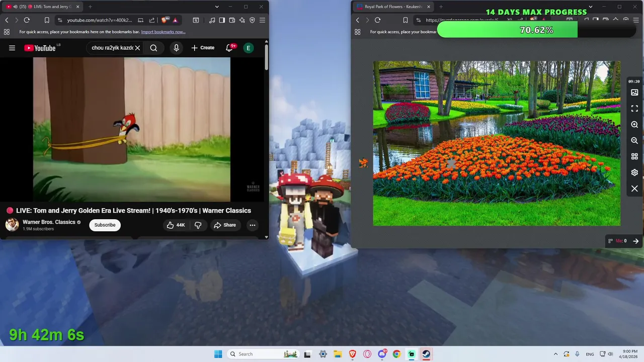Open Brave Rewards triangle icon in YouTube window

pos(175,20)
